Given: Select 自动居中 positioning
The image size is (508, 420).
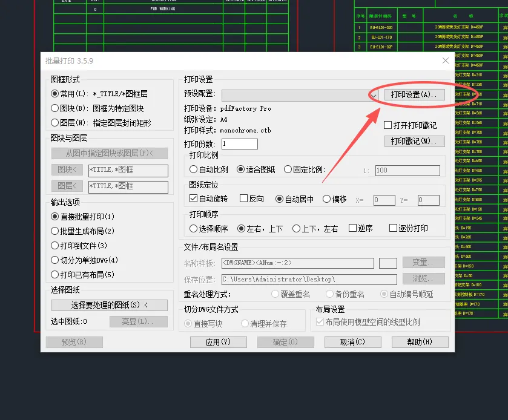Looking at the screenshot, I should click(279, 199).
